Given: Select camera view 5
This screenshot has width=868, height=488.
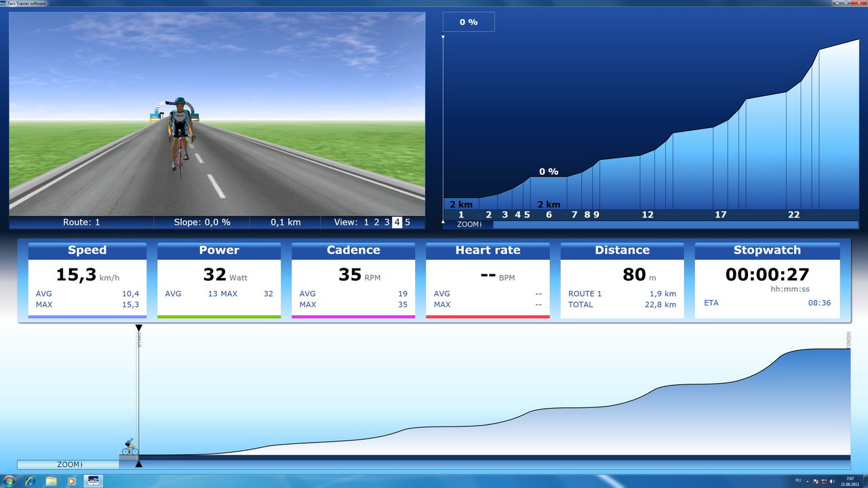Looking at the screenshot, I should [x=408, y=222].
